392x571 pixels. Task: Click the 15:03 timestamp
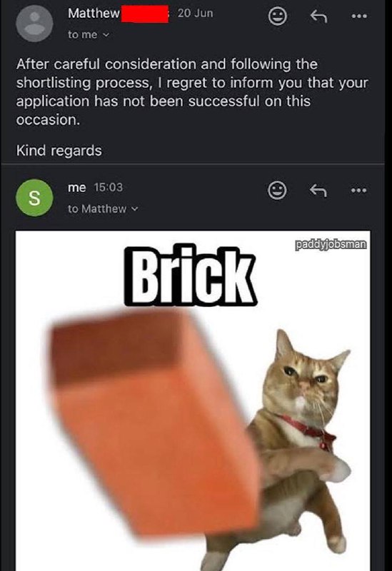coord(109,187)
